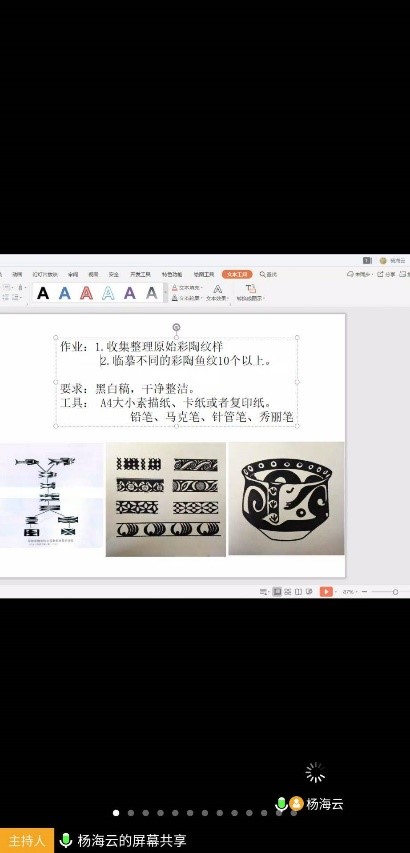Click 转换成图示 convert to diagram button
Screen dimensions: 410x853
(250, 293)
